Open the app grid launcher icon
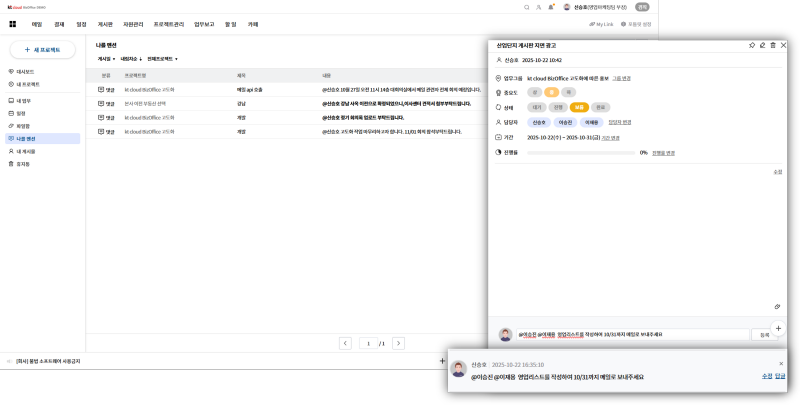The width and height of the screenshot is (800, 405). click(x=13, y=24)
